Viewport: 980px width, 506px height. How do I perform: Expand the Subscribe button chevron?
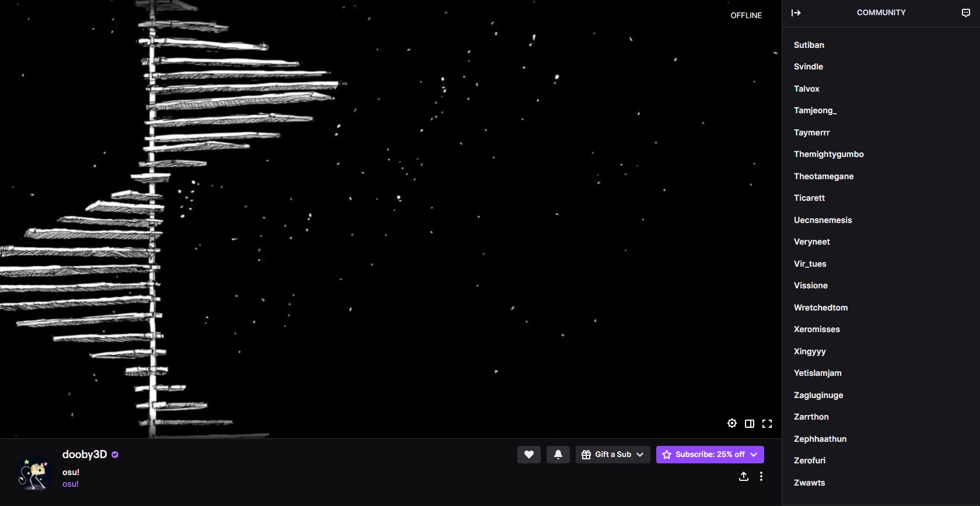click(754, 455)
